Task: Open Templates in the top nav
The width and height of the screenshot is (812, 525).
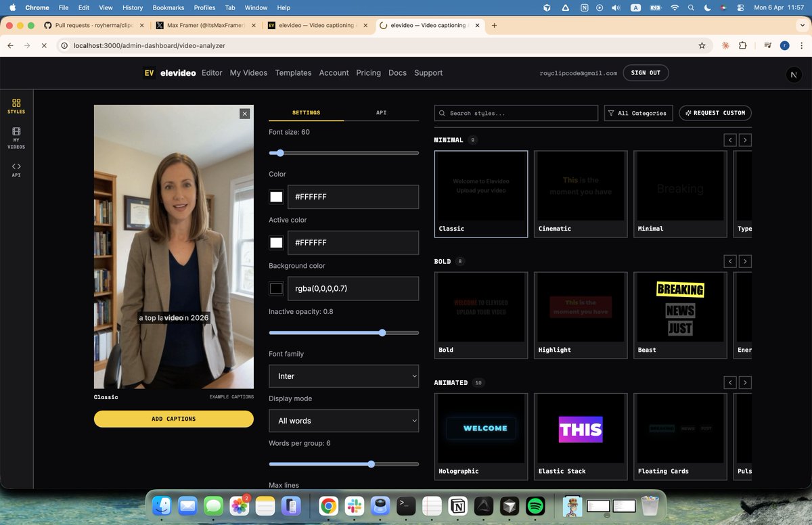Action: tap(293, 73)
